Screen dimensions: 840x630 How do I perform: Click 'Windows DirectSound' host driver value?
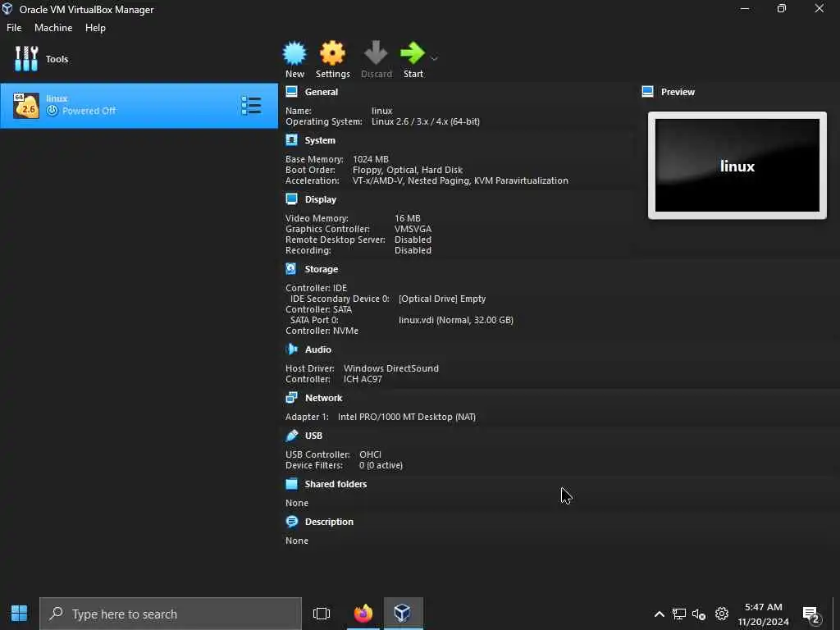390,368
